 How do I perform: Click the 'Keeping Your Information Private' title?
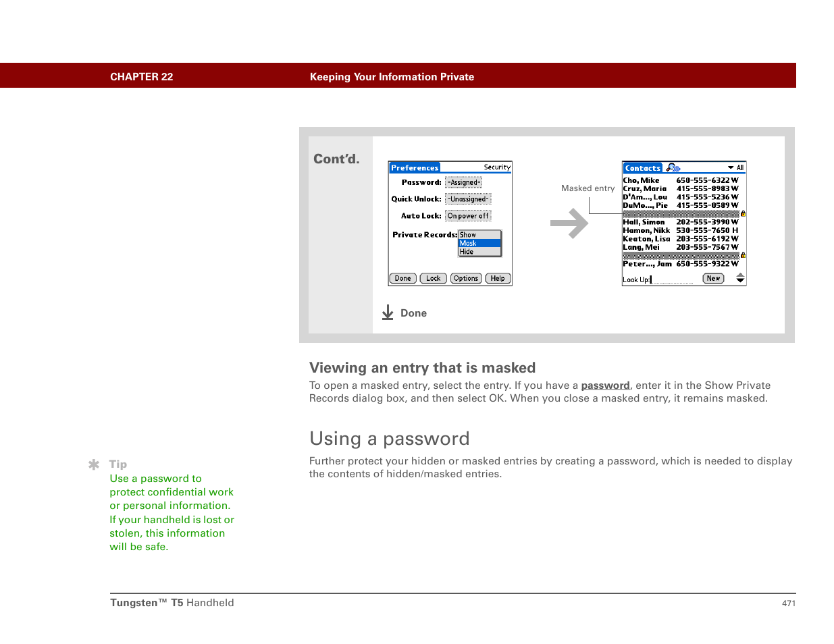click(392, 78)
